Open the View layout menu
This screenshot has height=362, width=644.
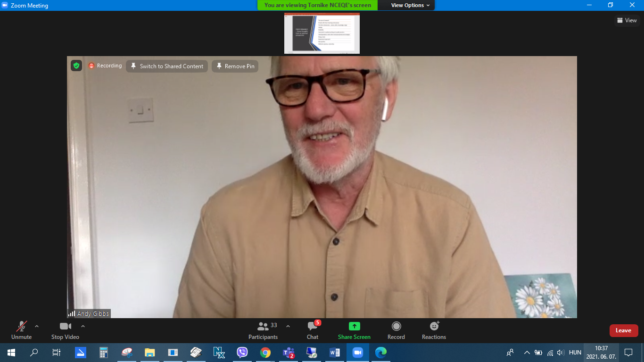[x=627, y=20]
